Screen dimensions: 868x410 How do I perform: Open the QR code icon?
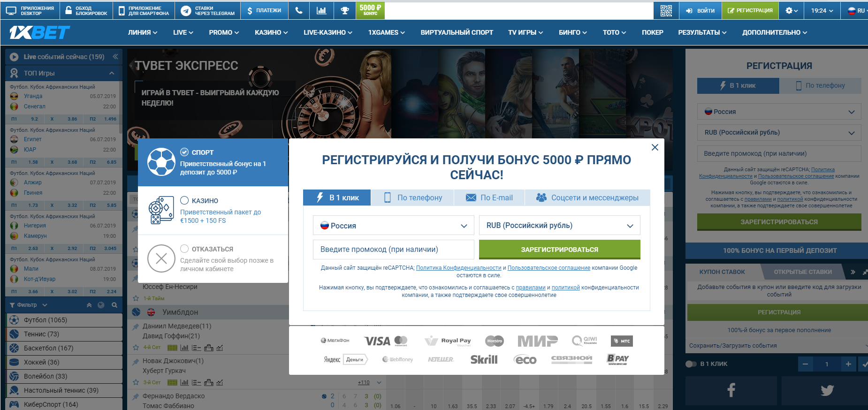click(x=666, y=10)
